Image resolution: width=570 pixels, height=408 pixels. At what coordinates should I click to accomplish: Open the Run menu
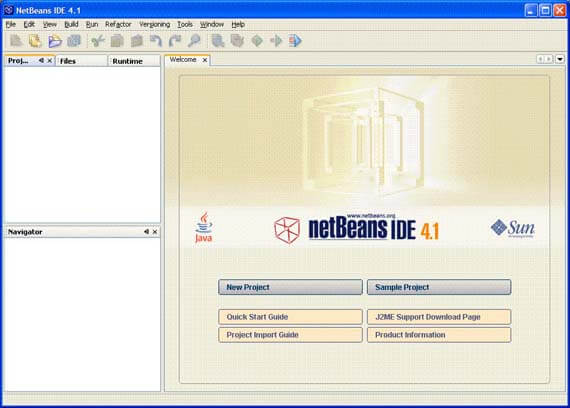pos(92,24)
